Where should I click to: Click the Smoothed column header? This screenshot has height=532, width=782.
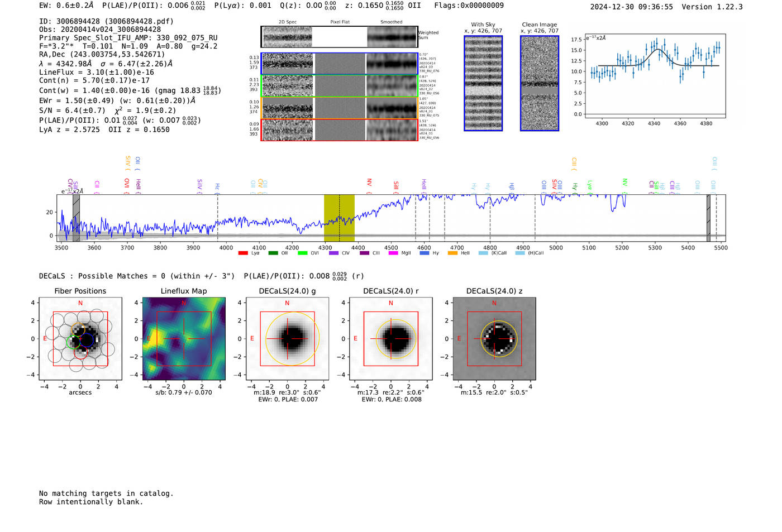click(392, 22)
